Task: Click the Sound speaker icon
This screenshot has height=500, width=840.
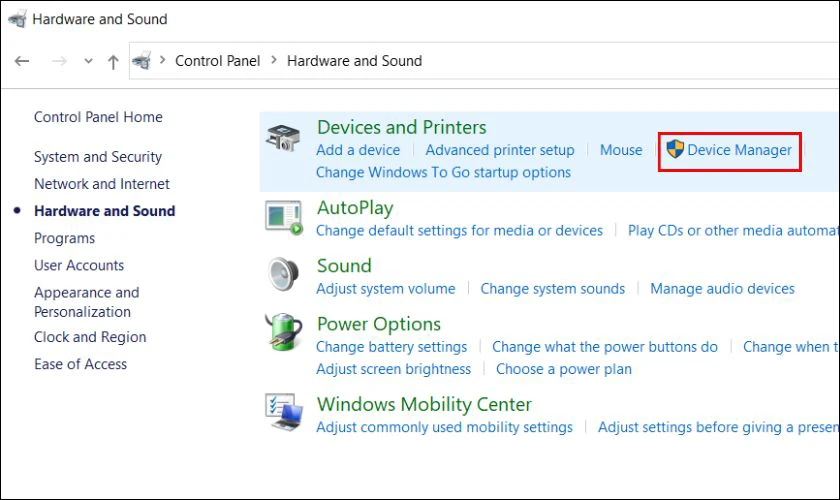Action: 283,274
